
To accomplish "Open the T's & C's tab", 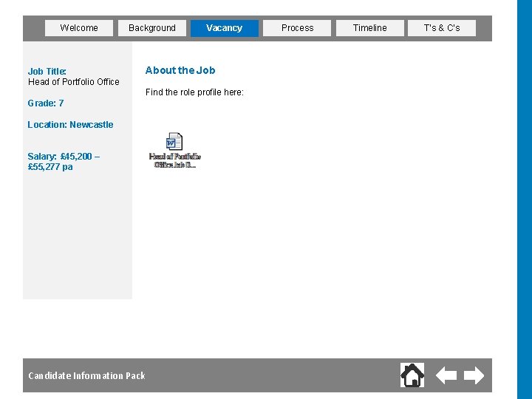I will point(442,28).
